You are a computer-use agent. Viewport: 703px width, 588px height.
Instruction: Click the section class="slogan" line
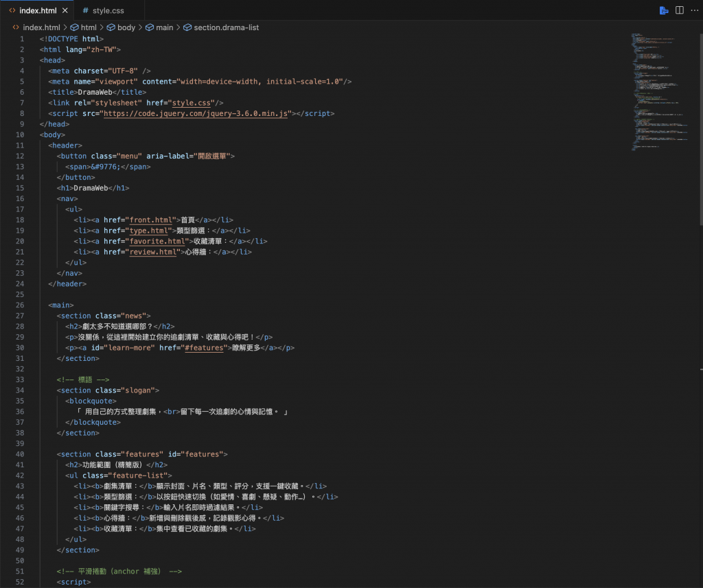(108, 390)
